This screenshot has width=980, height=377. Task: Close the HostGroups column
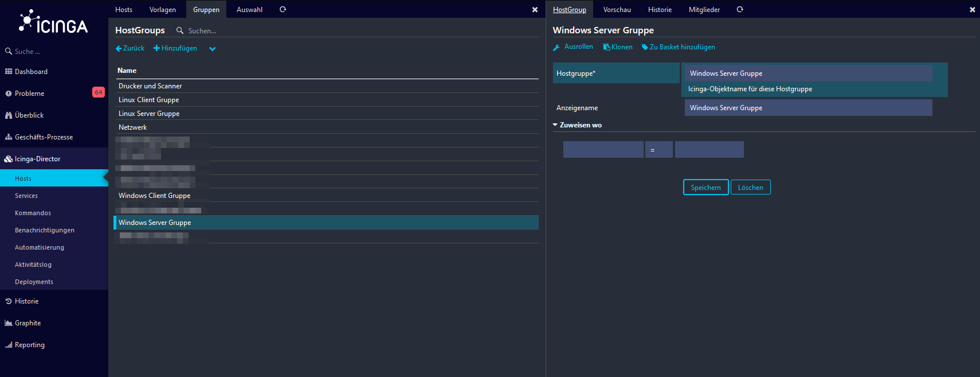click(535, 10)
